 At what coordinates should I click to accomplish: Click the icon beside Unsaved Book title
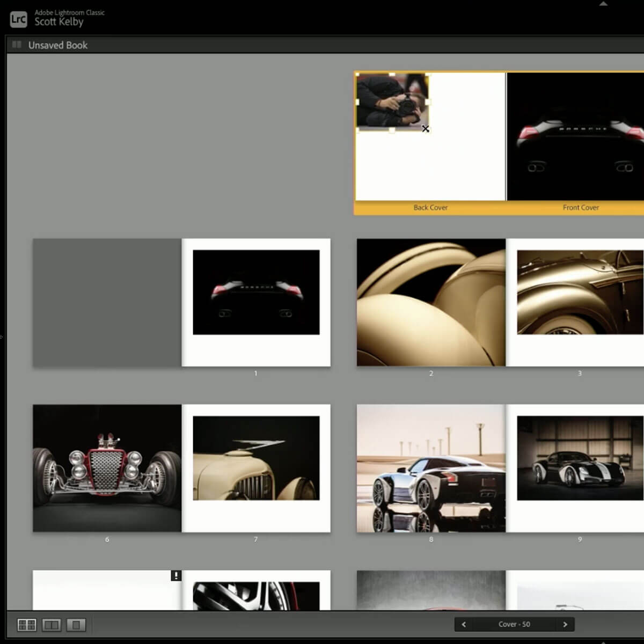(x=17, y=45)
